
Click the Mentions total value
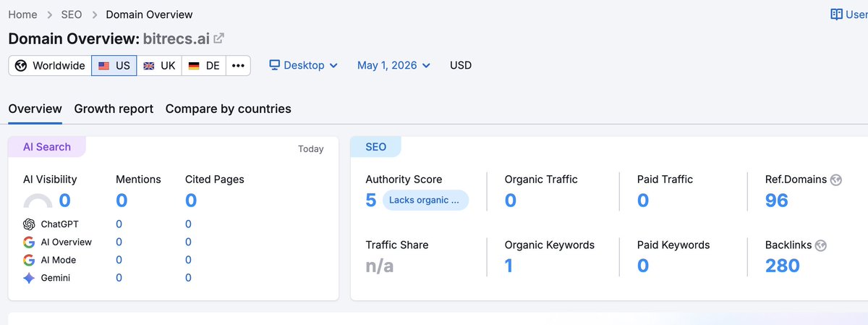coord(122,201)
